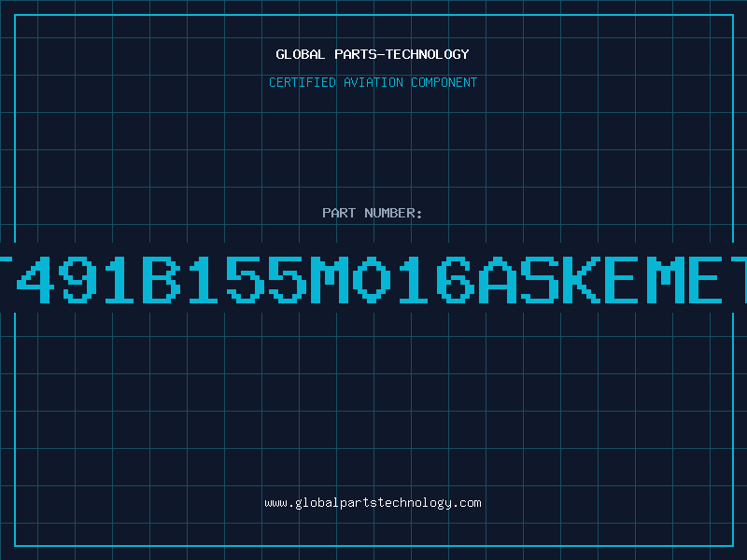Click the PART NUMBER: label
Screen dimensions: 747x560
[x=373, y=213]
